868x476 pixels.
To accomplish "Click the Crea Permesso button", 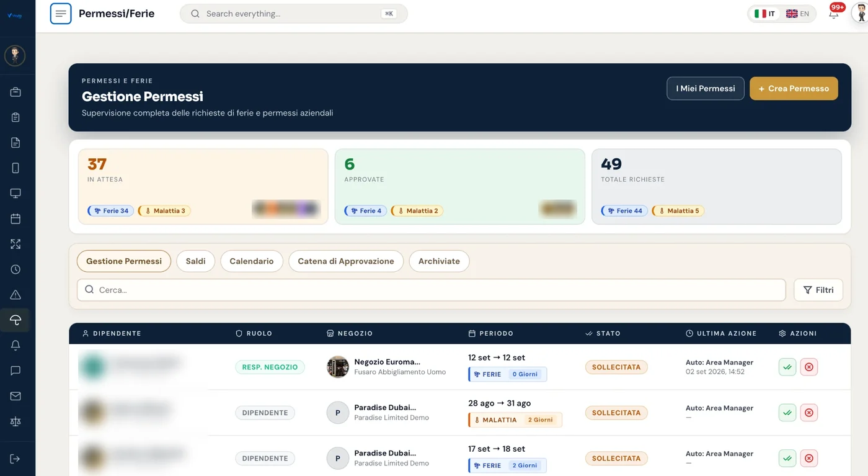I will (x=794, y=88).
